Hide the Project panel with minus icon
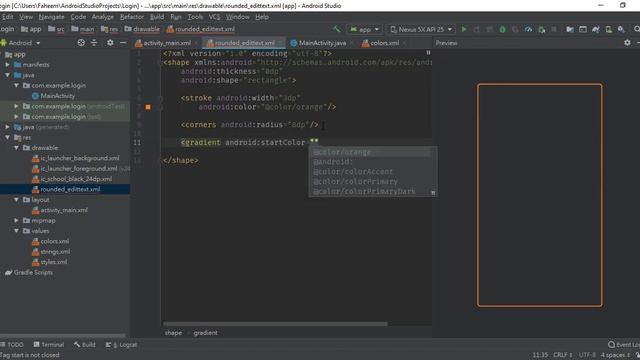 123,42
